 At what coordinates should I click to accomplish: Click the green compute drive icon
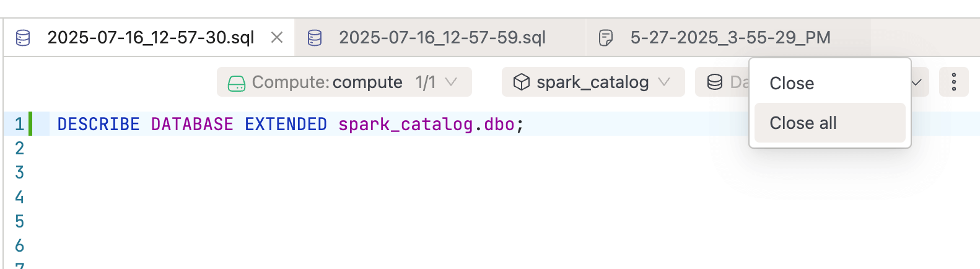237,83
